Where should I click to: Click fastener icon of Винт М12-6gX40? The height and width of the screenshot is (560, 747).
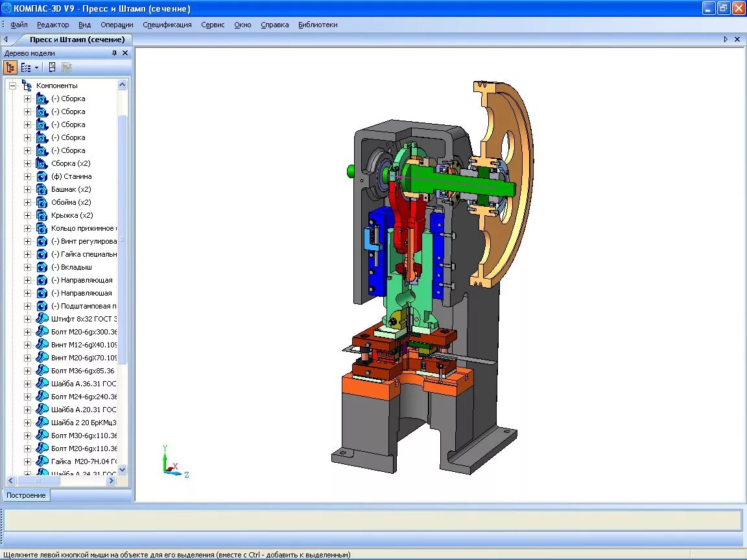tap(42, 345)
